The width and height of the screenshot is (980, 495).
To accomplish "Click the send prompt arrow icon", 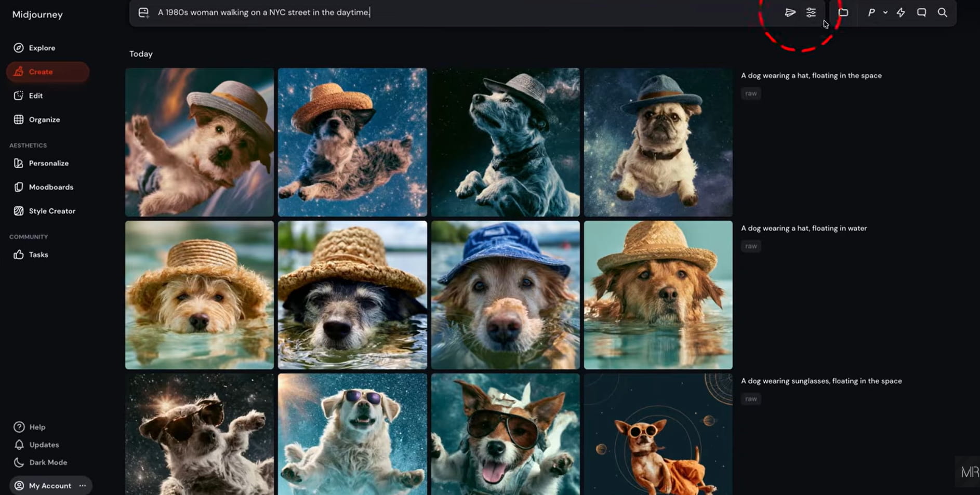I will click(x=790, y=12).
